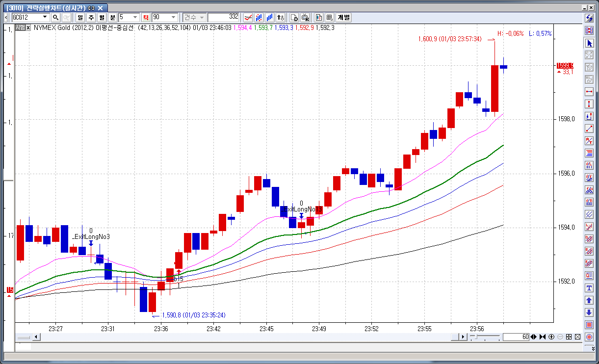Select the arrow pointer tool in right toolbar

point(589,43)
